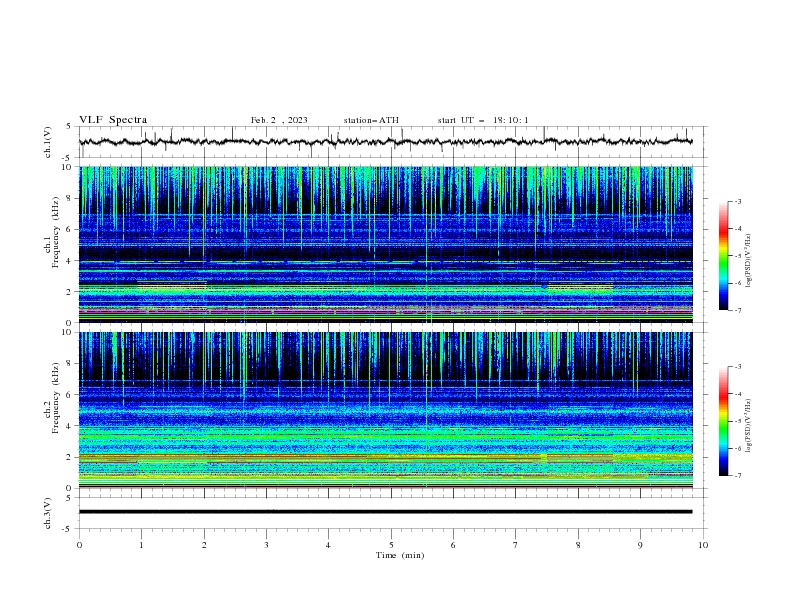
Task: Click the '-3' value on ch.1 color bar
Action: [x=738, y=201]
